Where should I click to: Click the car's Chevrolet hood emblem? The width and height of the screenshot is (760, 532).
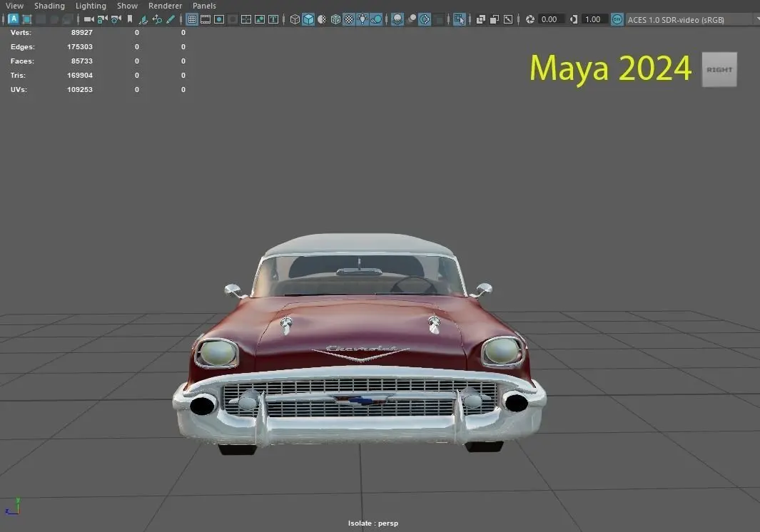point(361,353)
